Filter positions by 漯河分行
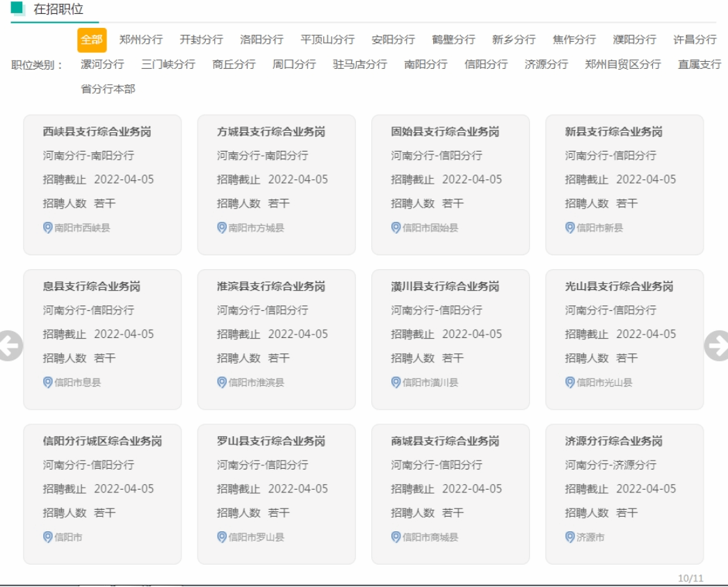This screenshot has width=728, height=587. click(x=103, y=65)
